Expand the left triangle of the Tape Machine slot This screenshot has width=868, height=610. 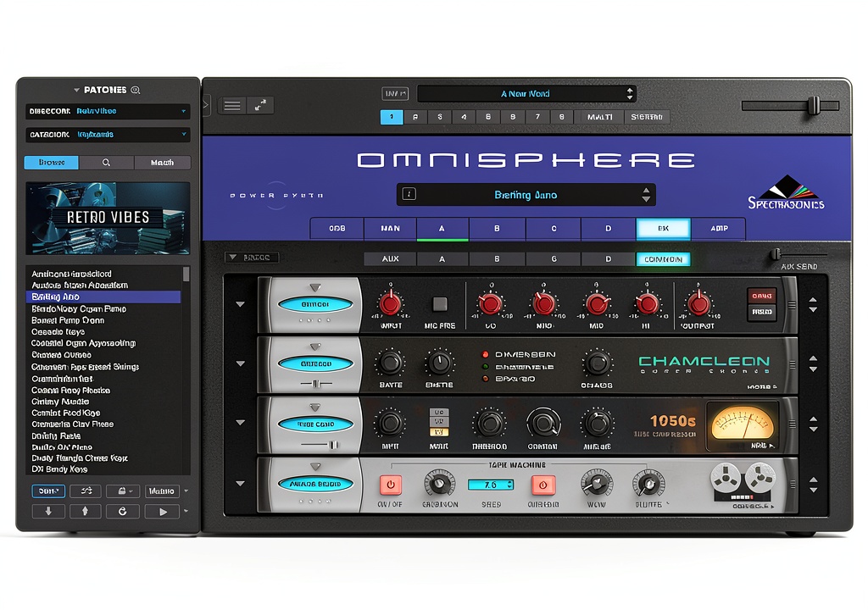click(240, 483)
